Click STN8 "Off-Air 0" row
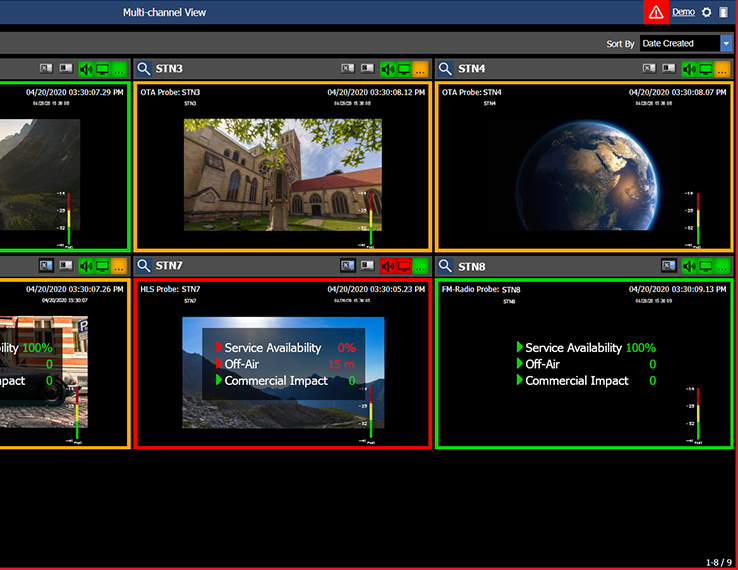 tap(586, 364)
